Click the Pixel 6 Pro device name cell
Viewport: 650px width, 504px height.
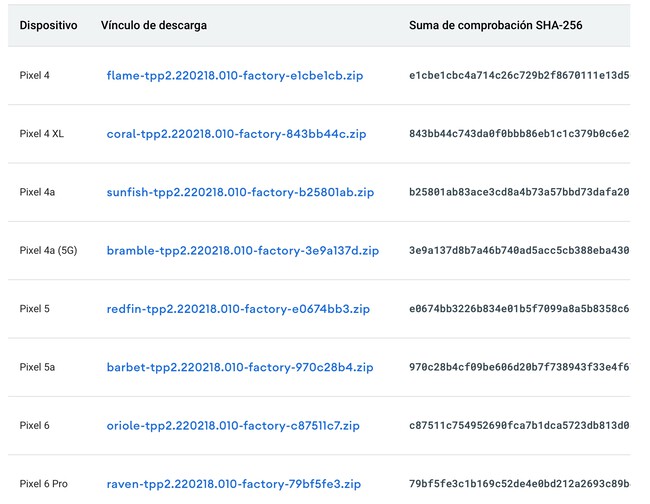(x=44, y=484)
